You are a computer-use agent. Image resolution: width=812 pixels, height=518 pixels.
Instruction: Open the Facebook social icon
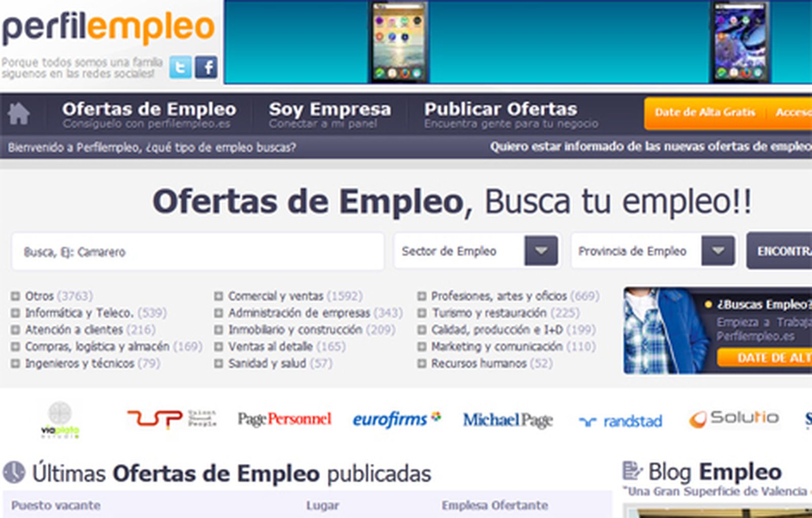[206, 67]
